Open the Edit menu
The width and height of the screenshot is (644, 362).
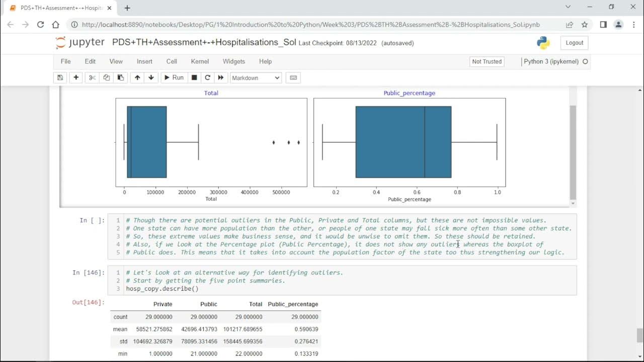[90, 61]
